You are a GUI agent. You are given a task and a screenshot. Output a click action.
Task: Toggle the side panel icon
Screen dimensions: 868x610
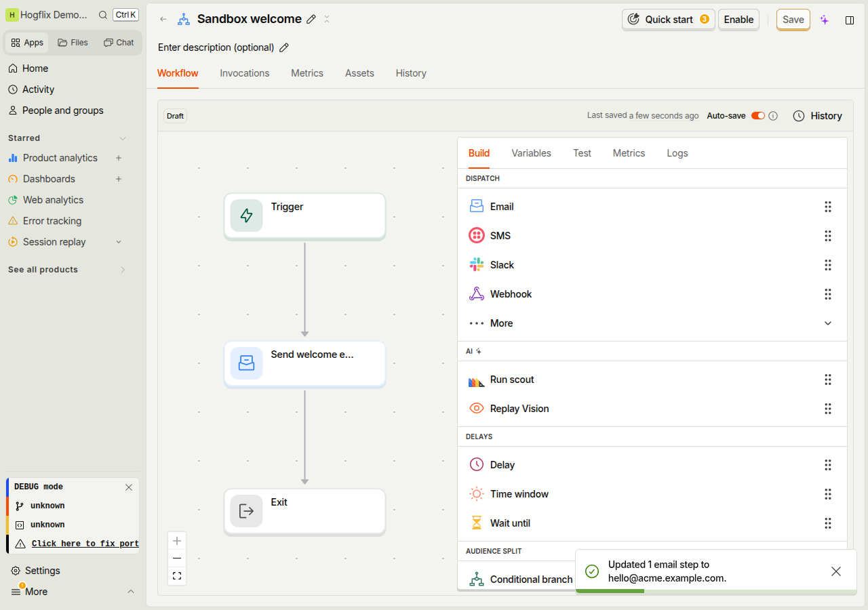[x=850, y=20]
